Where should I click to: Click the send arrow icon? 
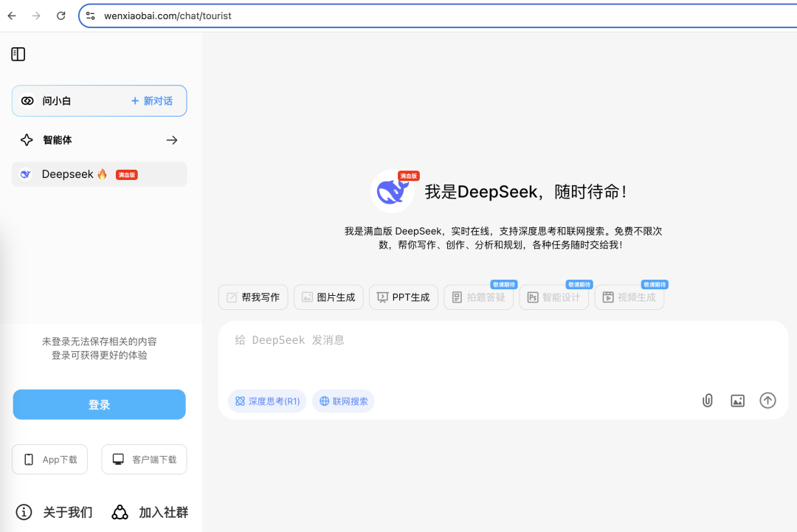click(767, 401)
